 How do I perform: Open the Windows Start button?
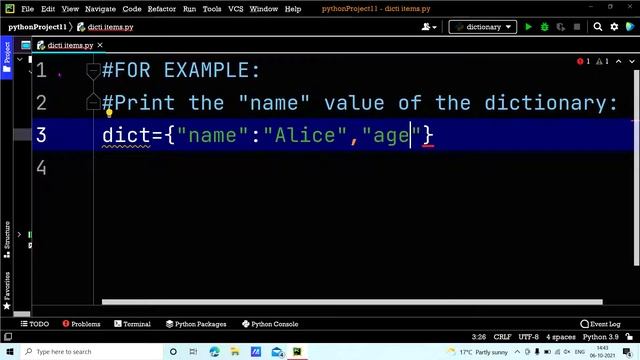pos(10,351)
